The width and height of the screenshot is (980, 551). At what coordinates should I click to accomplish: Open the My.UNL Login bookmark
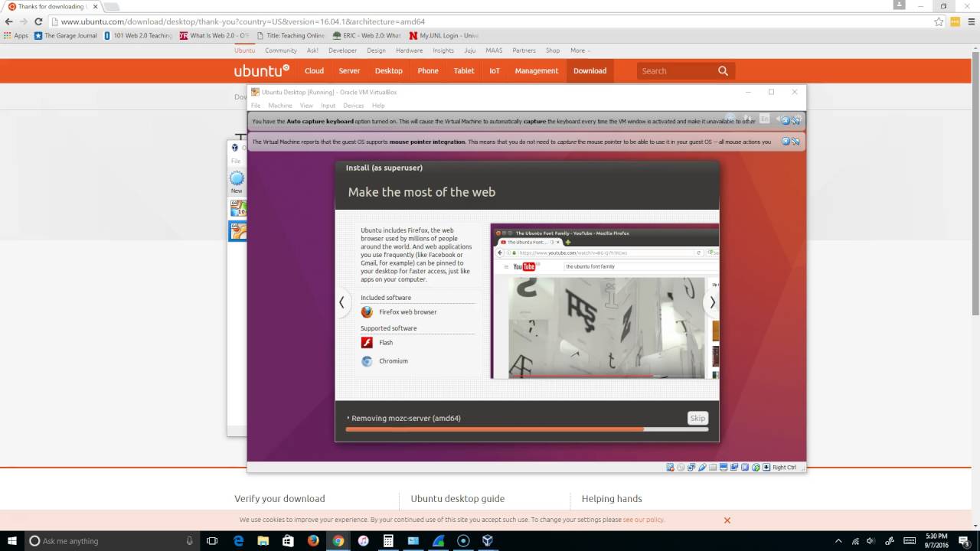point(444,35)
